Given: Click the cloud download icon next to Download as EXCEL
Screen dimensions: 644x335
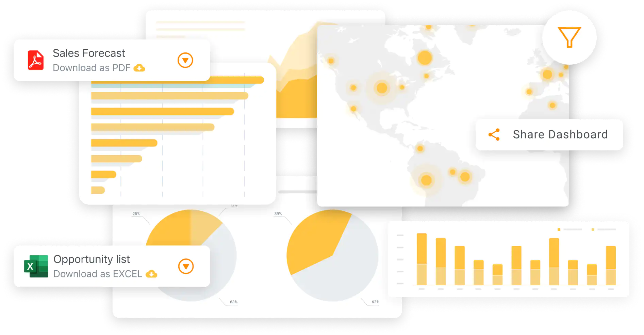Looking at the screenshot, I should (x=151, y=274).
